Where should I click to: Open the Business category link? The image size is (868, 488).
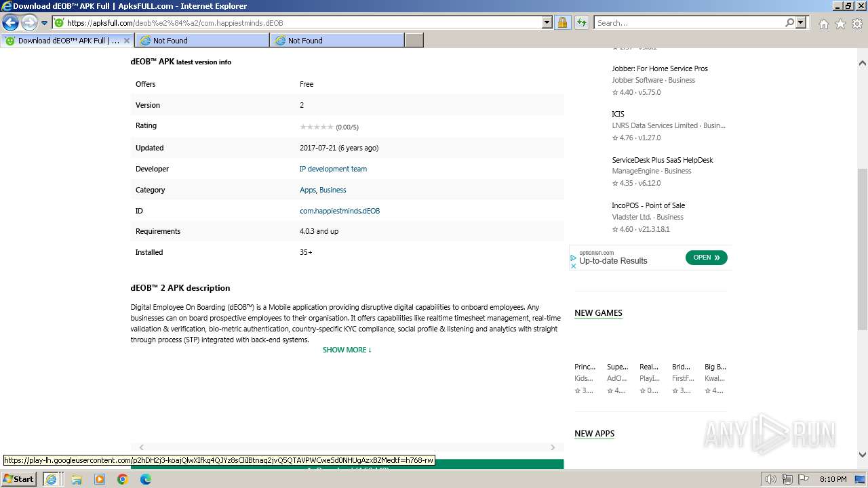click(333, 190)
